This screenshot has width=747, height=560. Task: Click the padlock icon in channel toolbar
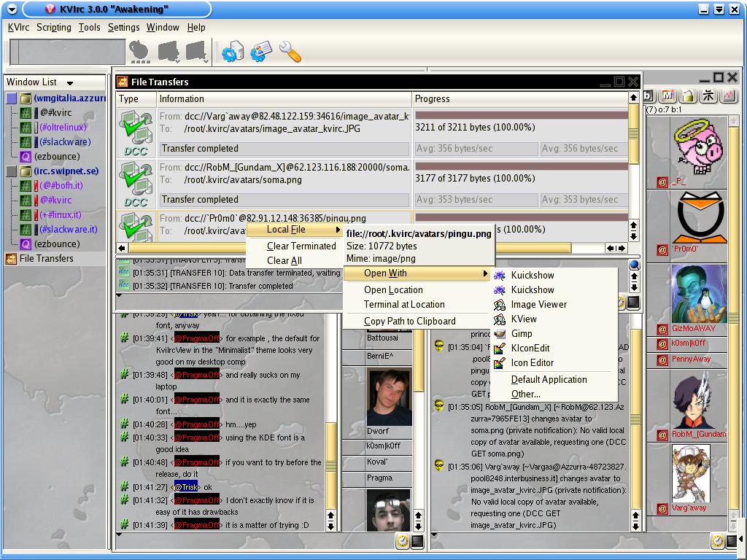point(687,96)
